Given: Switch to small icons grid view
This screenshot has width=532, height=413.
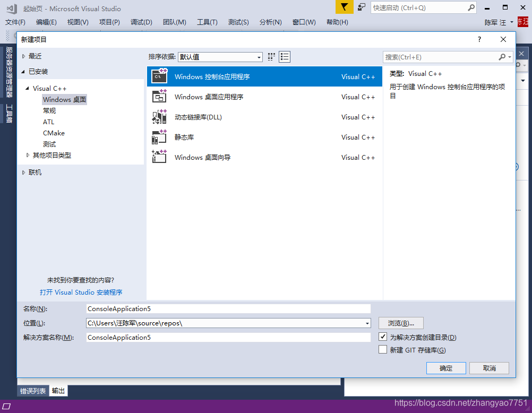Looking at the screenshot, I should 271,57.
